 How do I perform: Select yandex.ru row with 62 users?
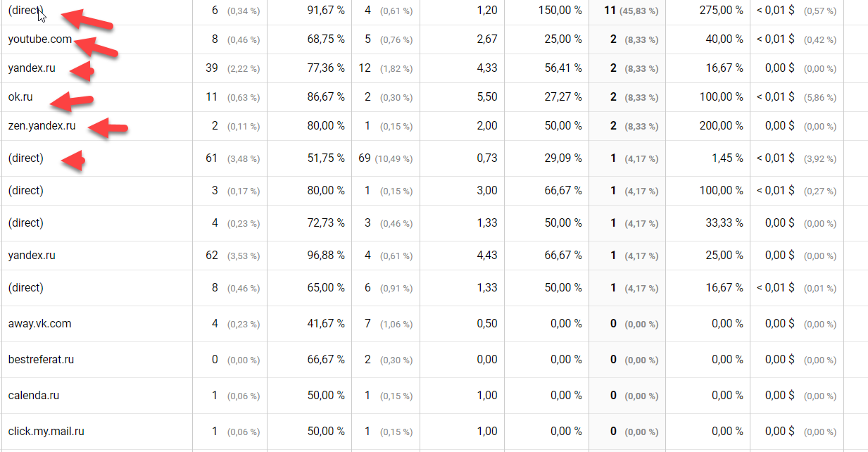[32, 256]
